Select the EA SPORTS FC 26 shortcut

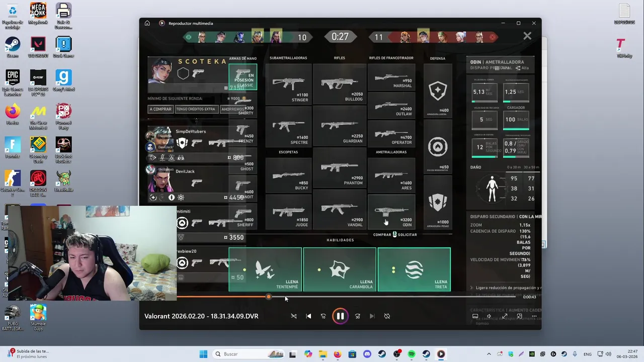[38, 83]
